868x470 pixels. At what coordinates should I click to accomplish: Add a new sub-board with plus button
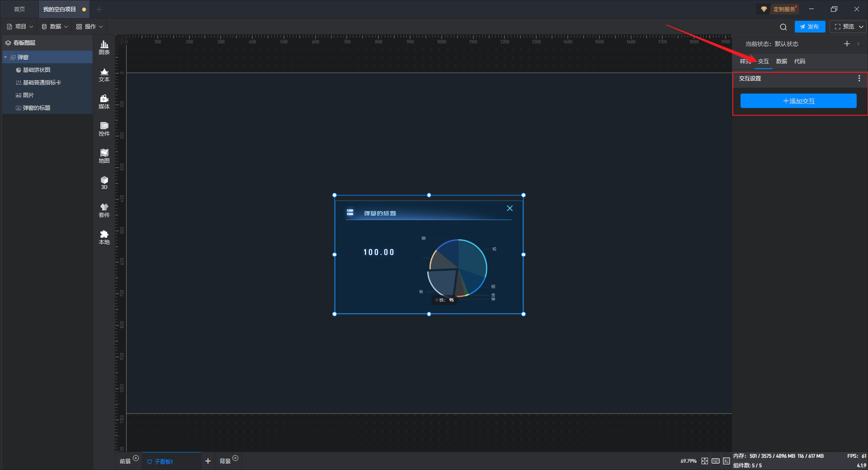tap(208, 461)
